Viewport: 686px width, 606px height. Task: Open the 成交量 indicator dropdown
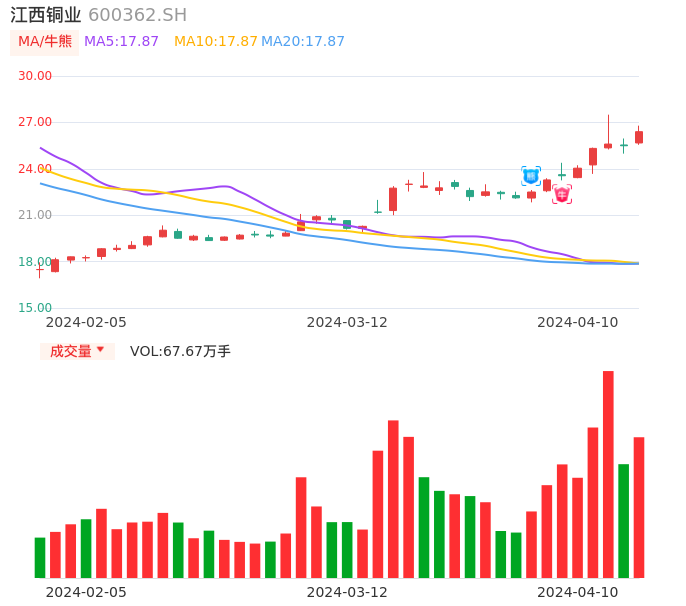[77, 351]
